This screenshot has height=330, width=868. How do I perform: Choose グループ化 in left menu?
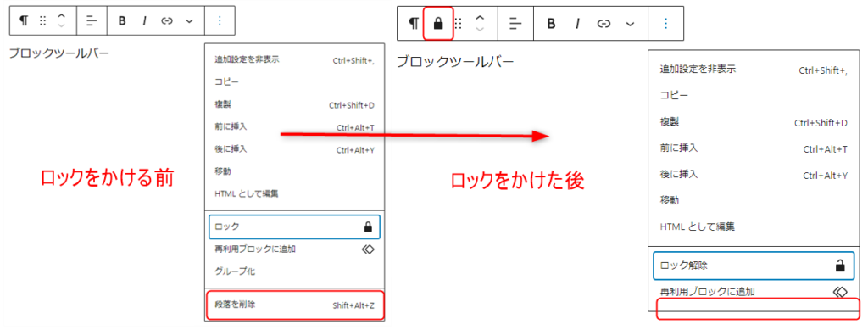point(294,271)
